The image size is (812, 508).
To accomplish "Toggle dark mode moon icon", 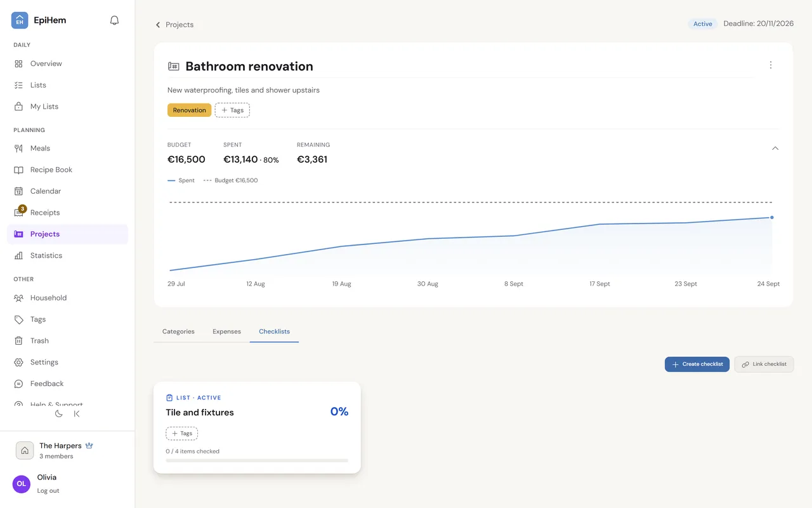I will pyautogui.click(x=59, y=413).
